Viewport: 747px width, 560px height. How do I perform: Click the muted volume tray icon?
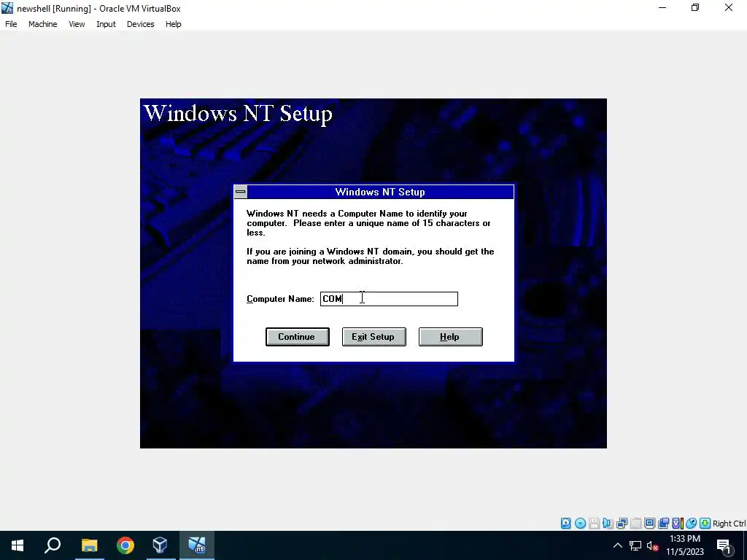pyautogui.click(x=652, y=546)
